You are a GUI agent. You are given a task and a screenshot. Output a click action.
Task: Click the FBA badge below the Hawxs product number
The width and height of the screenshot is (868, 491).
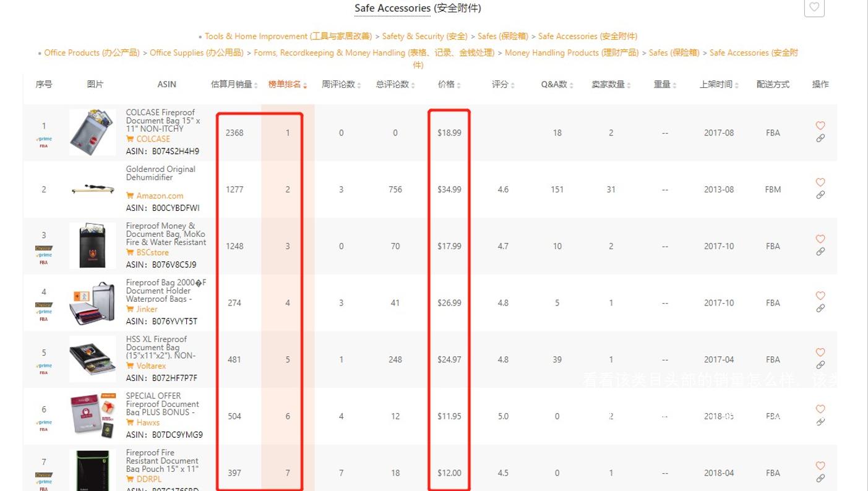click(43, 429)
